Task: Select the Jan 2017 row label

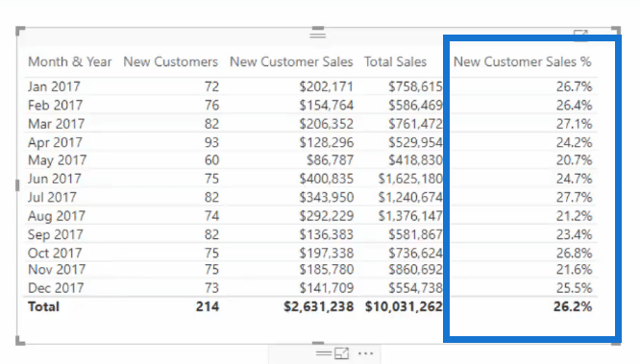Action: 54,86
